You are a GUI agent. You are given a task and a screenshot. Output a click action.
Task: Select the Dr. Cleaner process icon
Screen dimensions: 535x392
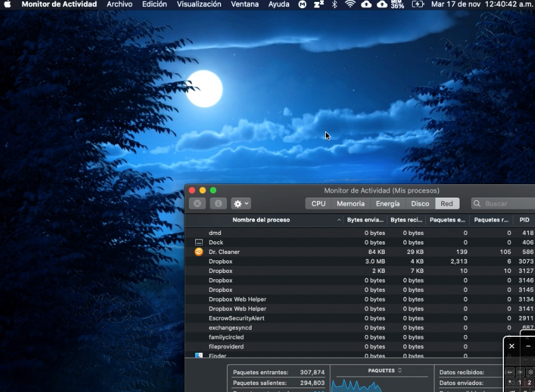(x=199, y=252)
